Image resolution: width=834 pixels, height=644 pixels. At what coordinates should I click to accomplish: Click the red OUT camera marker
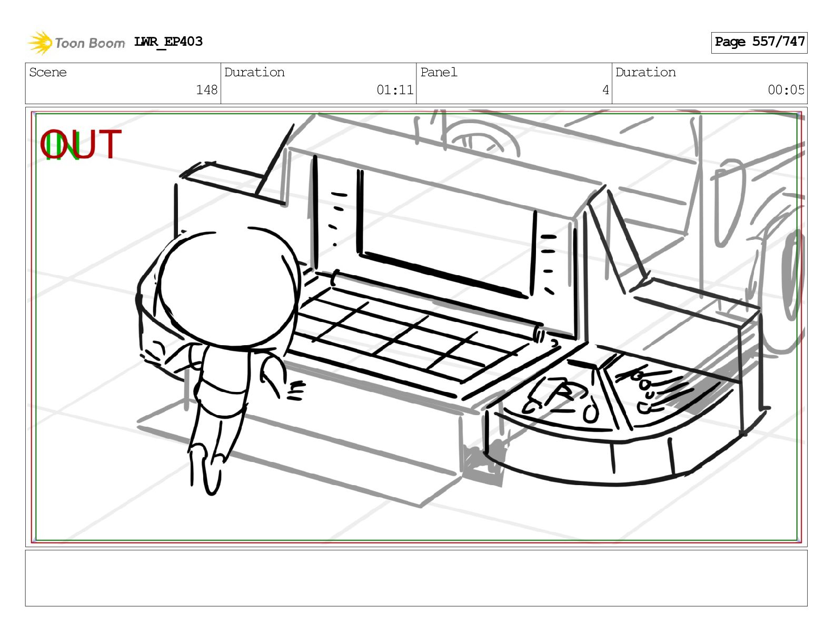click(x=82, y=144)
